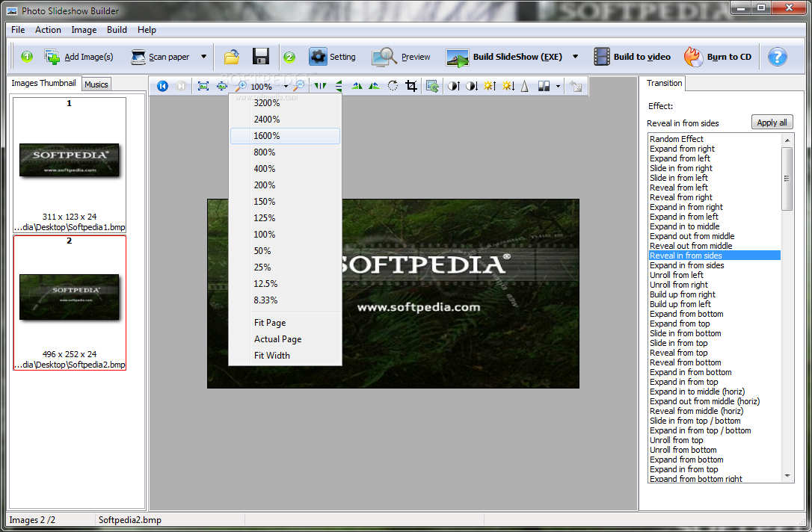
Task: Choose 200% zoom option
Action: 285,185
